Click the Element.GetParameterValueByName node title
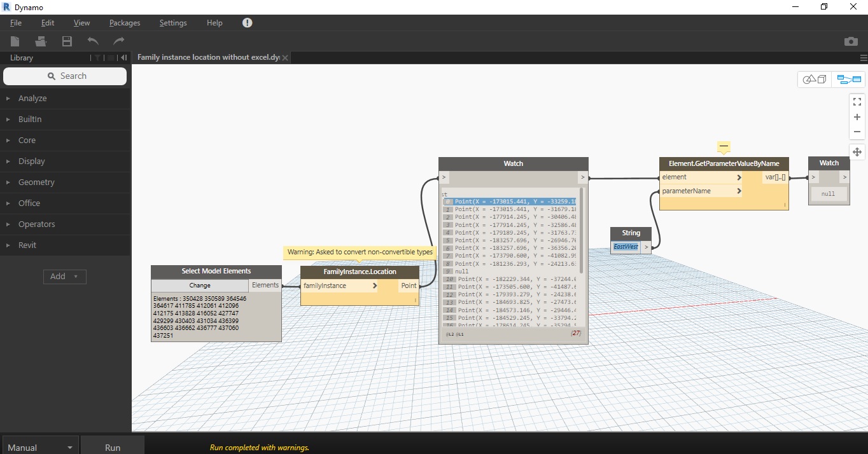Image resolution: width=868 pixels, height=454 pixels. click(x=724, y=163)
